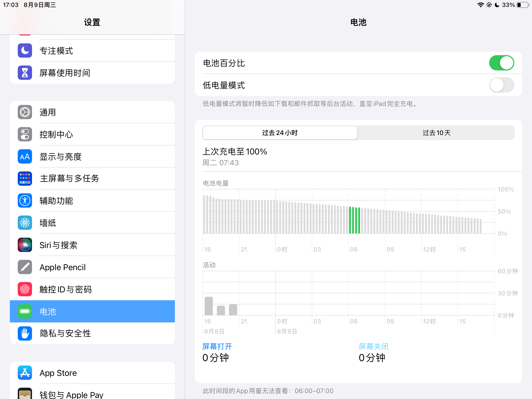The image size is (532, 399).
Task: Tap the tallest activity bar at 18
Action: [209, 306]
